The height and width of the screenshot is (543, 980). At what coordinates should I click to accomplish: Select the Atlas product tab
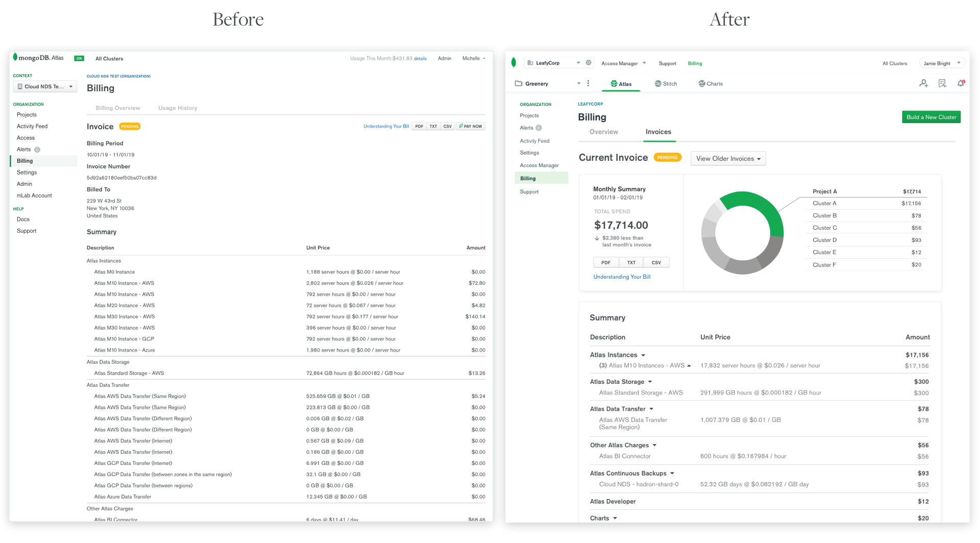[x=621, y=84]
